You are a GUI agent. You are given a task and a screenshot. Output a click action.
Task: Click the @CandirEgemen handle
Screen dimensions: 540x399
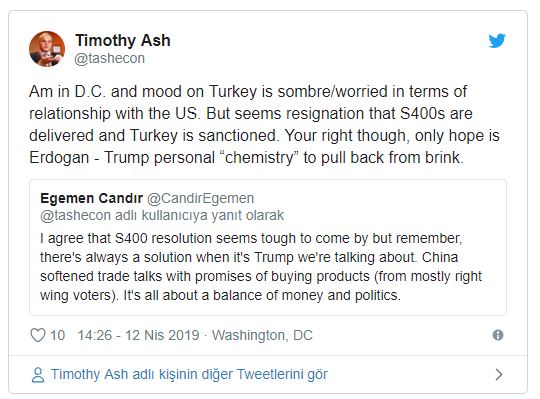pos(201,198)
